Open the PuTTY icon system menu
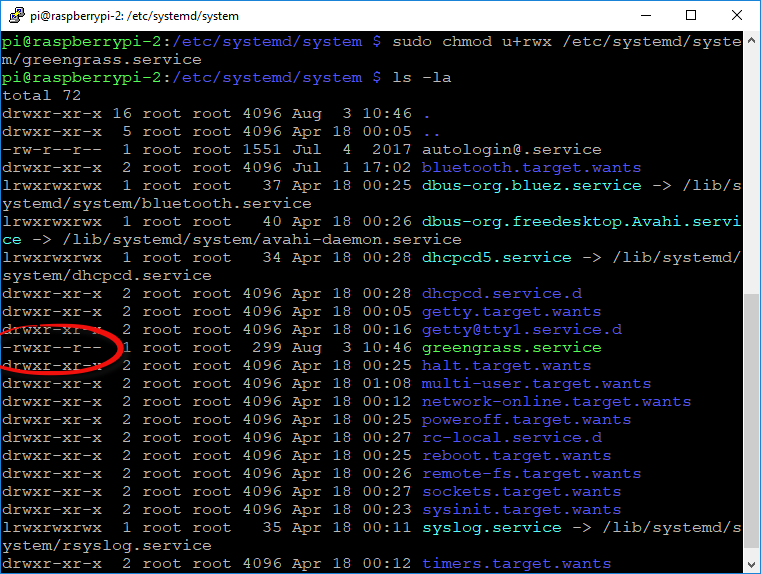The image size is (761, 574). tap(17, 16)
